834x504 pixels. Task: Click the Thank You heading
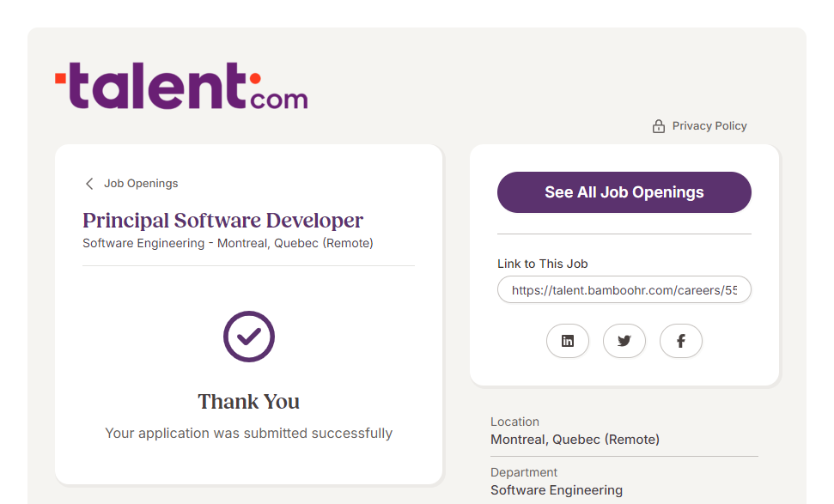[249, 402]
